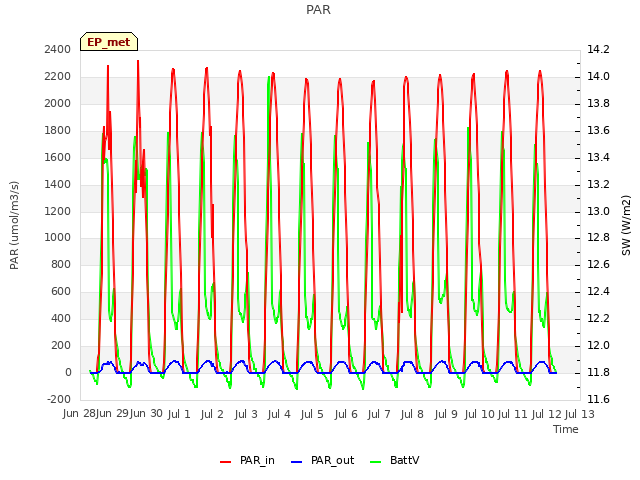Click the PAR_out legend entry
The width and height of the screenshot is (640, 480).
[322, 460]
